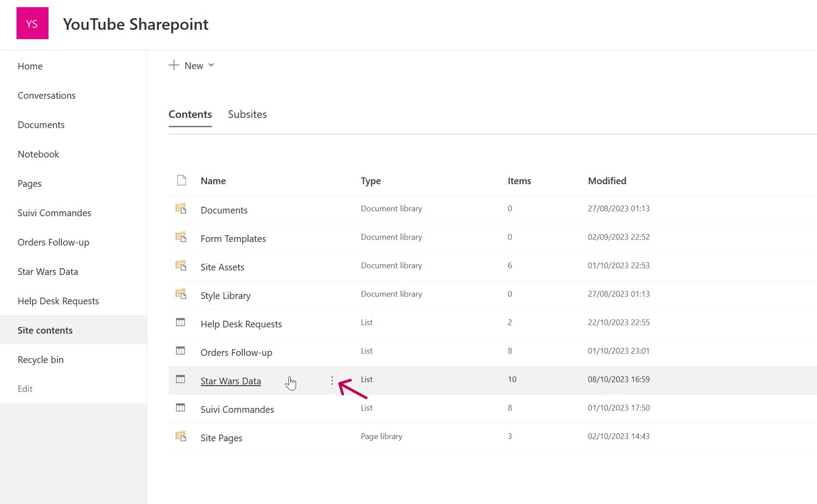Click the Edit link in navigation
The height and width of the screenshot is (504, 817).
tap(25, 389)
